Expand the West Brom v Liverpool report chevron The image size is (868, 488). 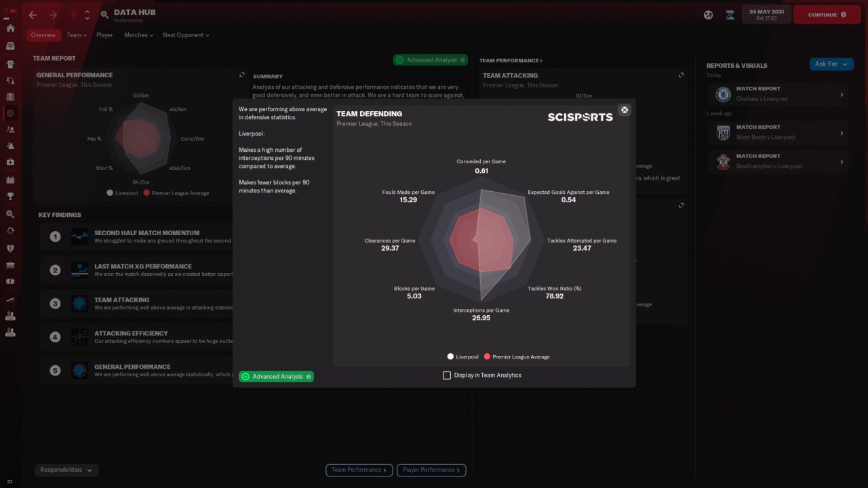pyautogui.click(x=842, y=133)
